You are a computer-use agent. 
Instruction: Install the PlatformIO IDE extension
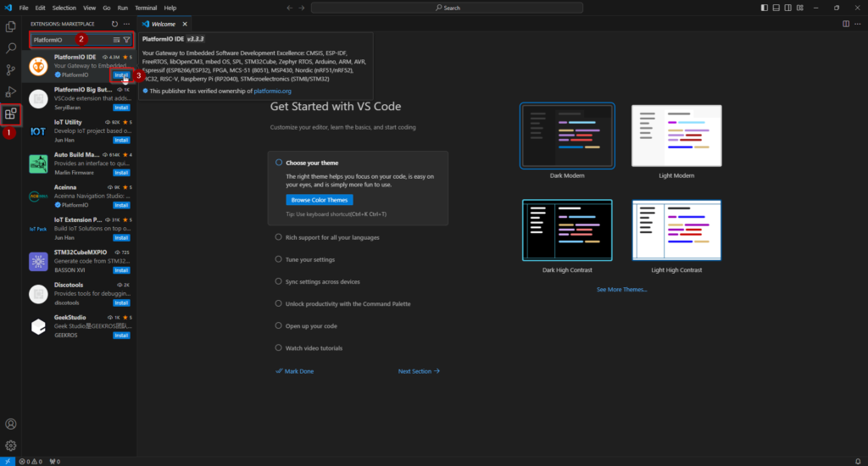pos(121,75)
